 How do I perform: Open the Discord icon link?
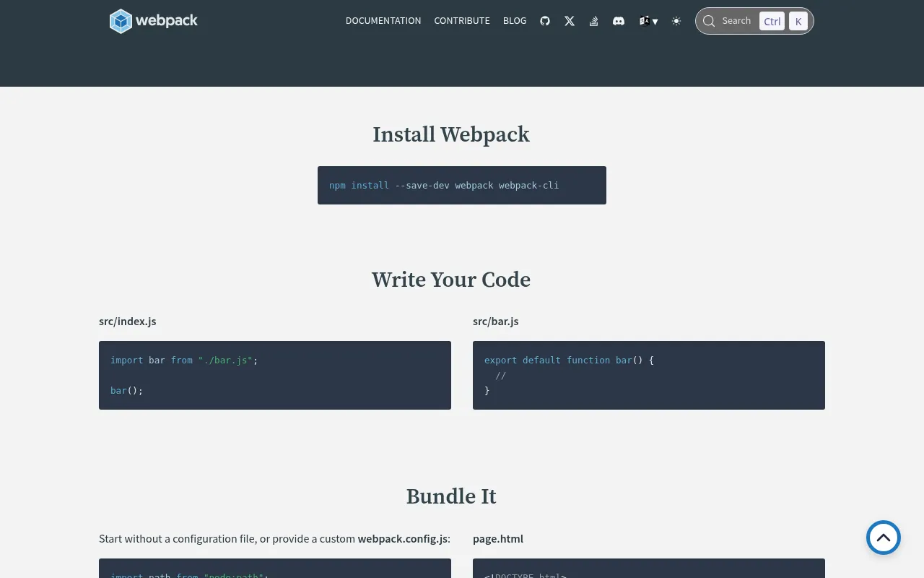tap(619, 21)
